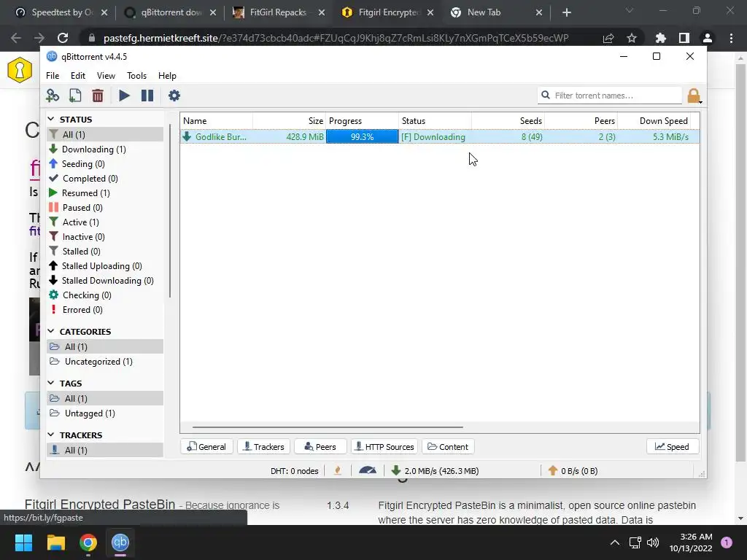Click the volume icon in system tray
This screenshot has height=560, width=747.
[653, 542]
